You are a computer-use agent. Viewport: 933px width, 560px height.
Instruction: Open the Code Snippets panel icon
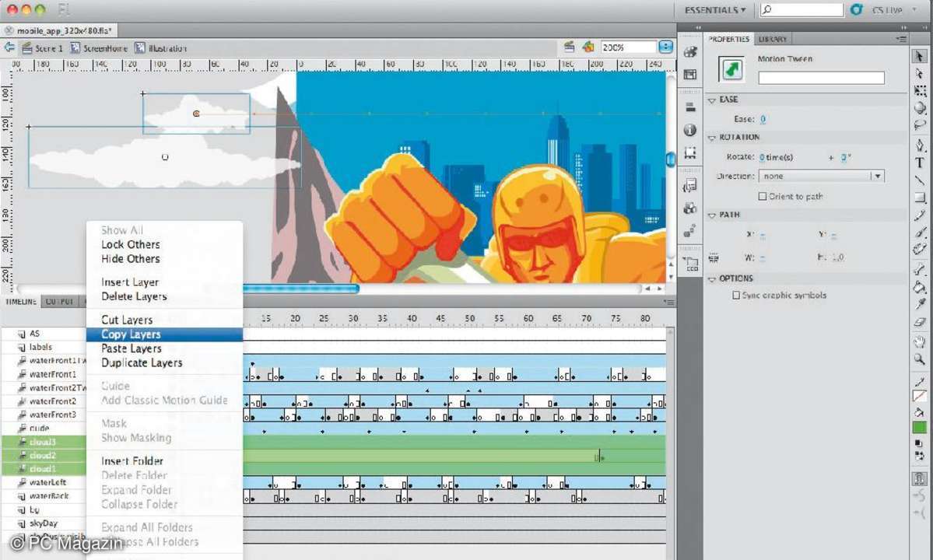(690, 186)
